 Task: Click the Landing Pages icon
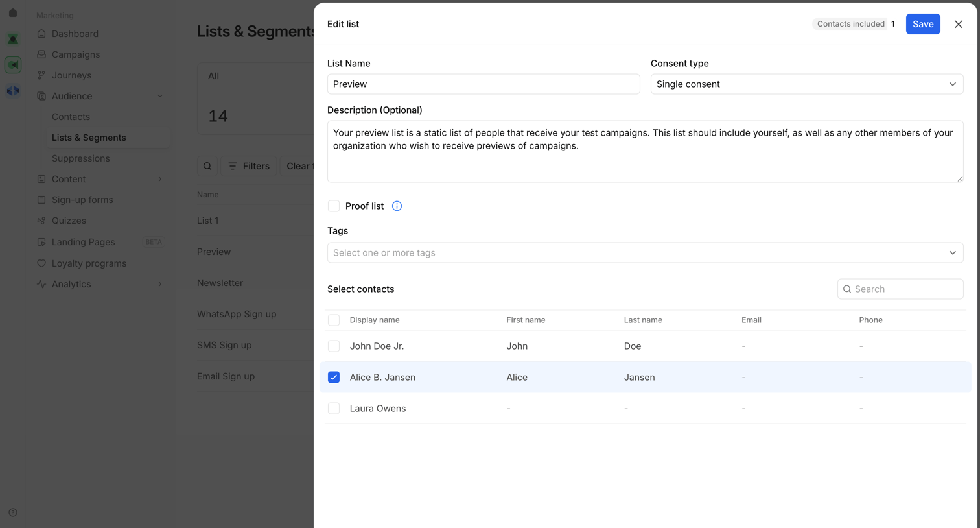point(41,242)
